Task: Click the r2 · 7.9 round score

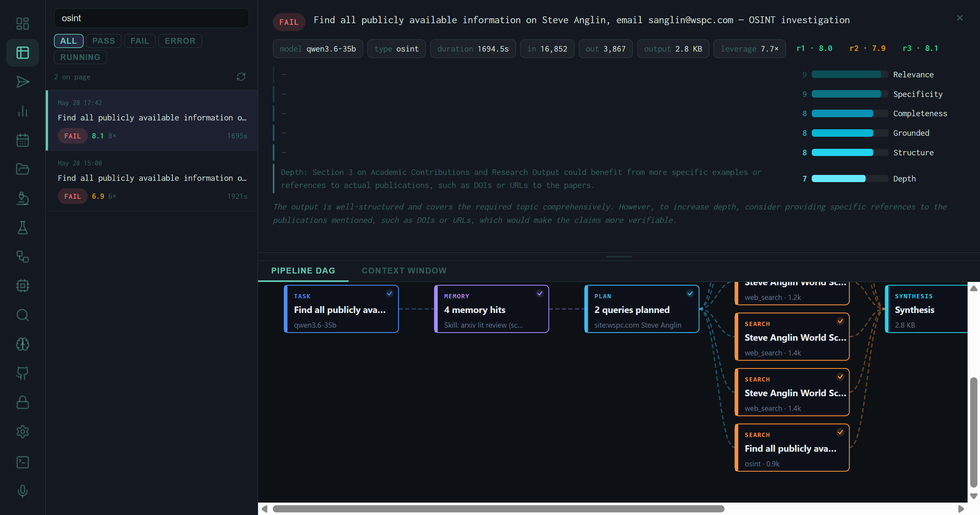Action: 867,48
